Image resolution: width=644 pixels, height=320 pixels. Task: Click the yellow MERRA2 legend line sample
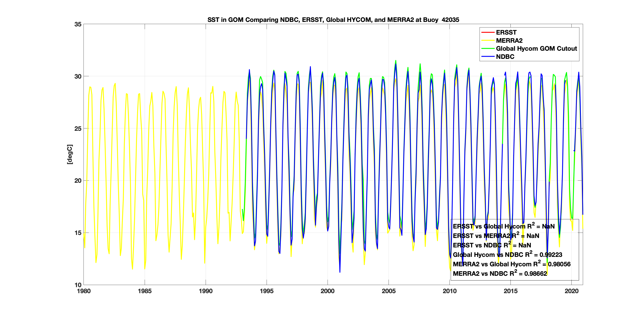tap(488, 41)
